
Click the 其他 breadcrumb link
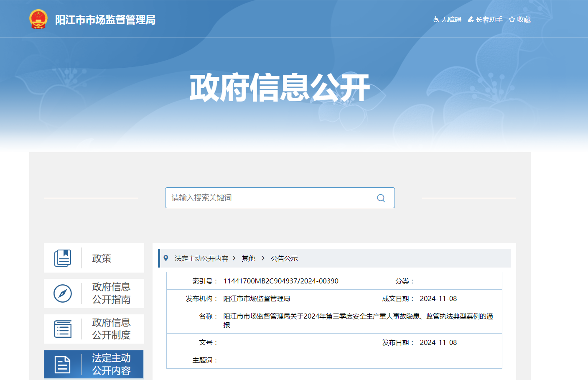click(248, 259)
